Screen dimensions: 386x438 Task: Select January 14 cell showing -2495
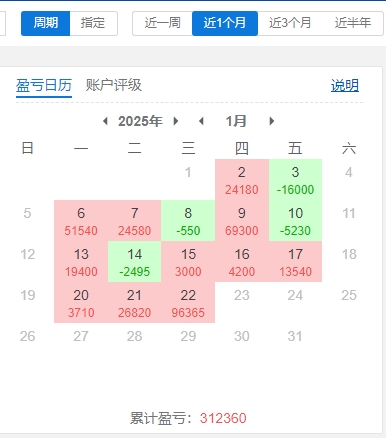[135, 262]
